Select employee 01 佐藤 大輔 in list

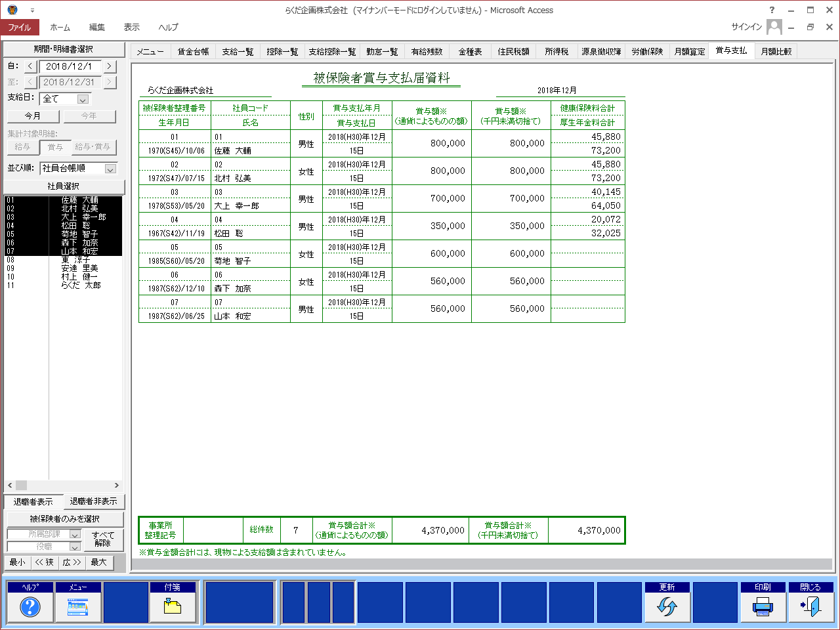coord(63,200)
